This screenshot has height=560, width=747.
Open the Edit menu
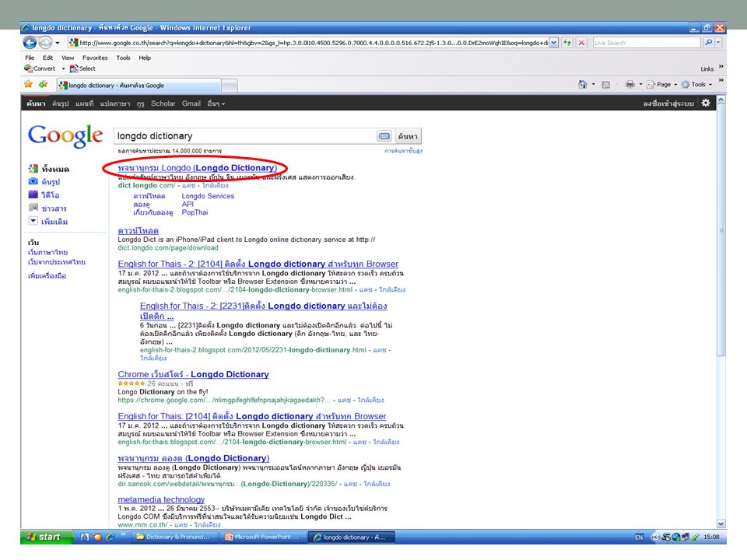click(48, 58)
